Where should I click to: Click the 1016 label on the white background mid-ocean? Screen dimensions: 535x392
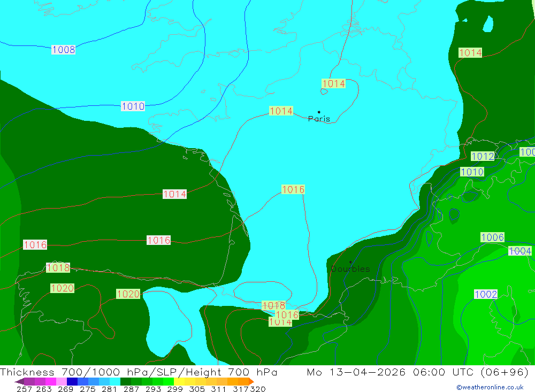pos(159,240)
